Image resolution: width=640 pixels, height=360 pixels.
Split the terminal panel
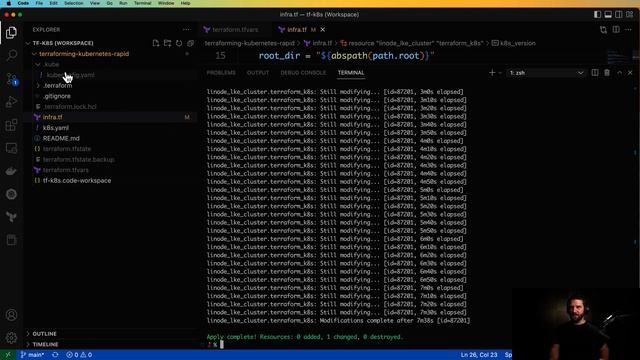[595, 73]
